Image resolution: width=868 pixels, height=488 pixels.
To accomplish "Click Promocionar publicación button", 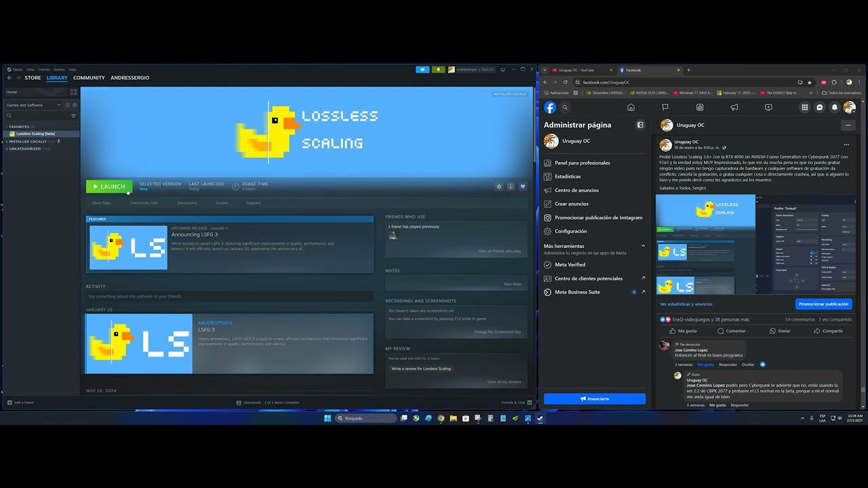I will coord(823,304).
